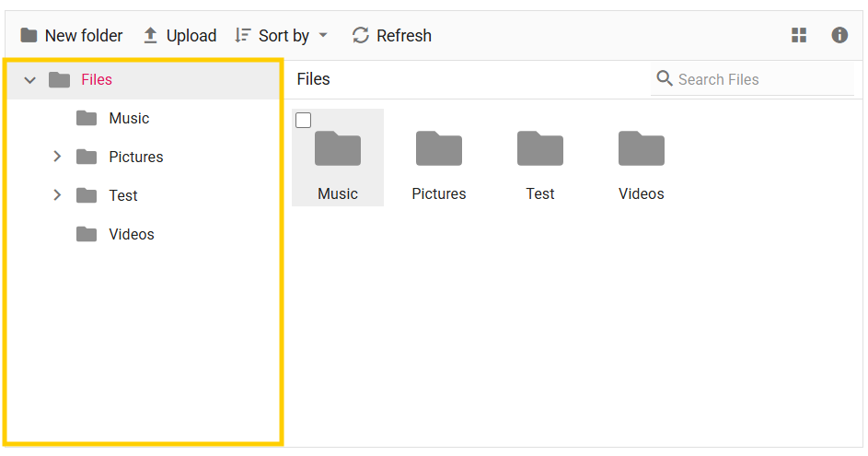The height and width of the screenshot is (456, 868).
Task: Select the Videos folder large icon
Action: [x=642, y=148]
